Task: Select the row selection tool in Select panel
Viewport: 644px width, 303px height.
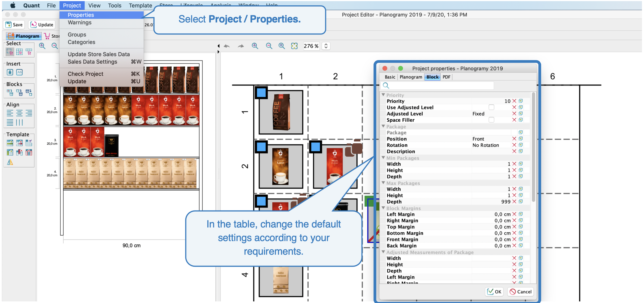Action: pyautogui.click(x=29, y=52)
